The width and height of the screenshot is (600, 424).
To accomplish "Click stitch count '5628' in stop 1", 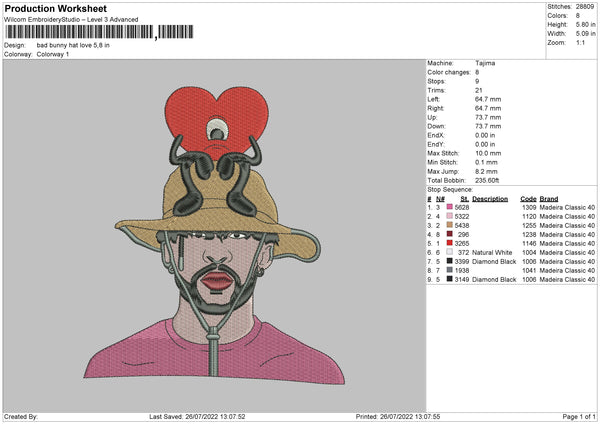I will [462, 207].
